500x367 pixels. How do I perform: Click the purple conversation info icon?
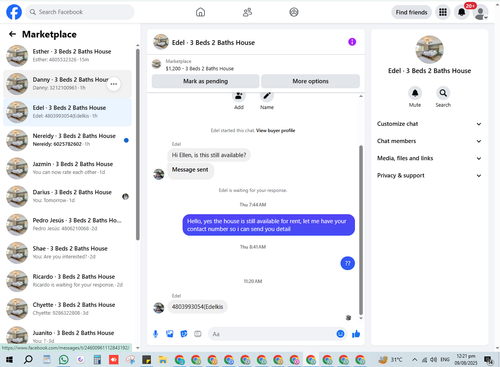click(x=352, y=42)
